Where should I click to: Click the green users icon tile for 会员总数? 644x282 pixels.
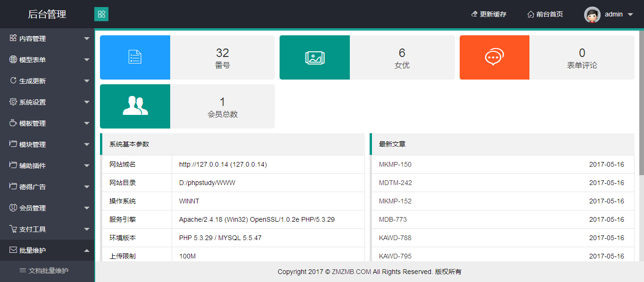(135, 106)
